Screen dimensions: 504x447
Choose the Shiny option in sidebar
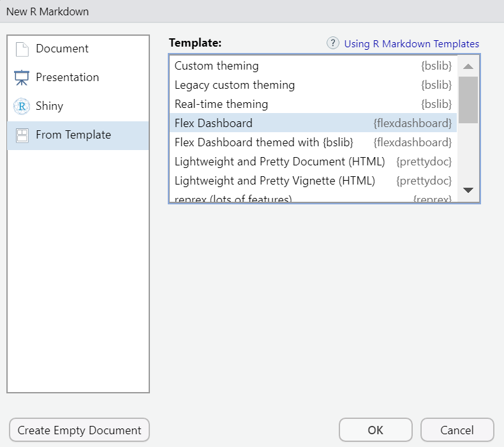click(49, 107)
